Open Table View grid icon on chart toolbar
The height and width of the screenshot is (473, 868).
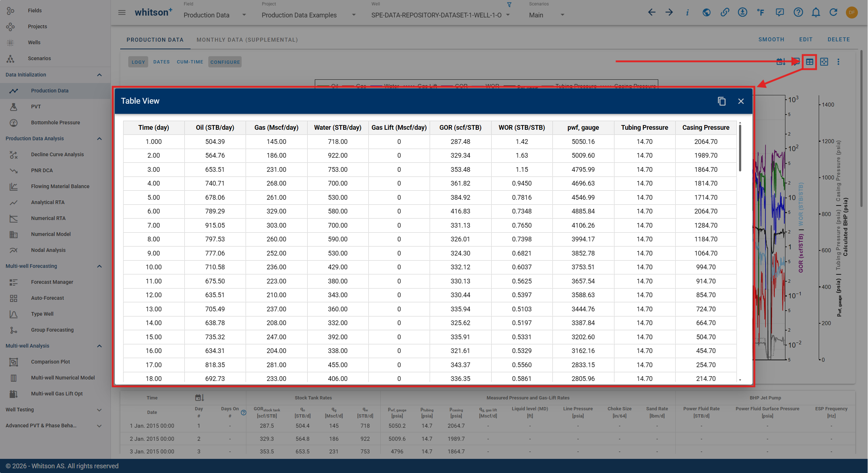(x=809, y=62)
